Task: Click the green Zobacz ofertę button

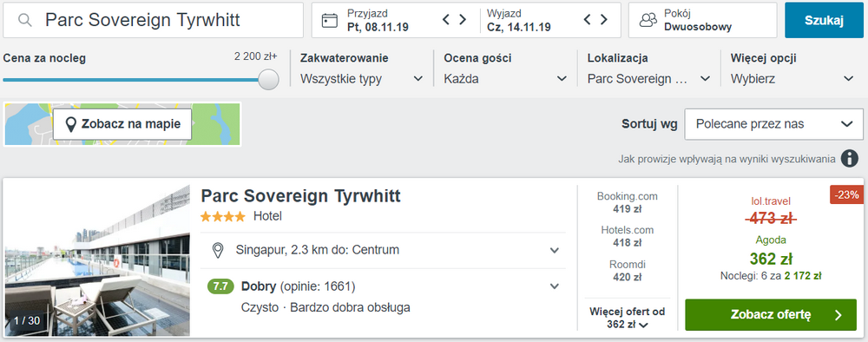Action: click(771, 315)
